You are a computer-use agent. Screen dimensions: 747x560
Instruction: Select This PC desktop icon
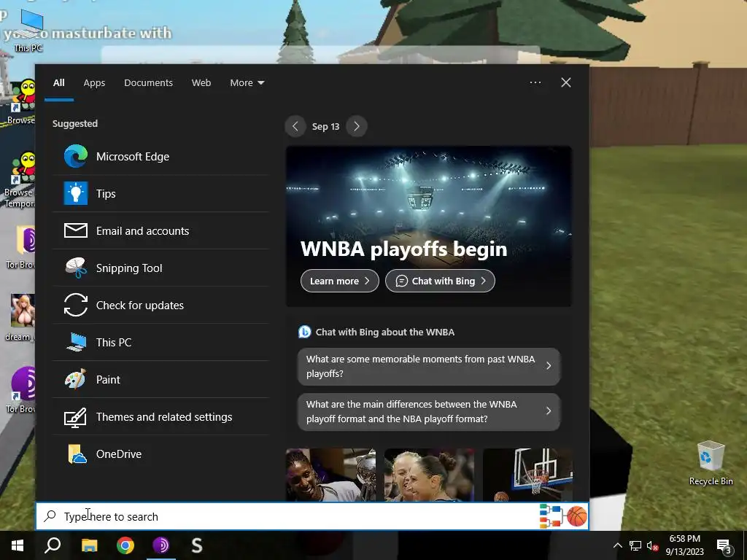[28, 31]
